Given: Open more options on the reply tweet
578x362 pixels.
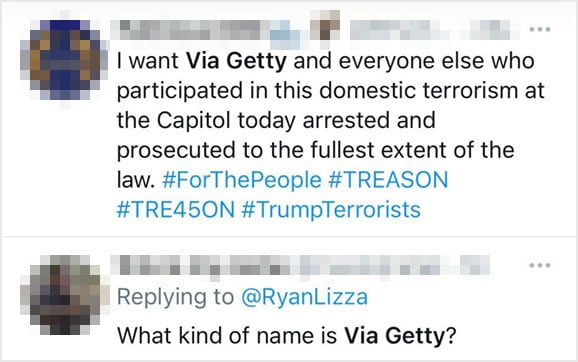Looking at the screenshot, I should point(540,265).
